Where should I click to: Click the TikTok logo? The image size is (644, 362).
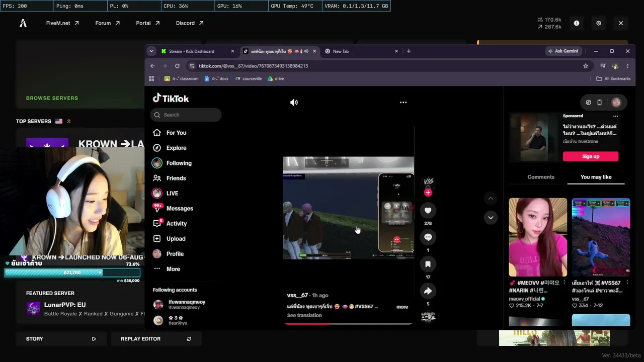(171, 99)
